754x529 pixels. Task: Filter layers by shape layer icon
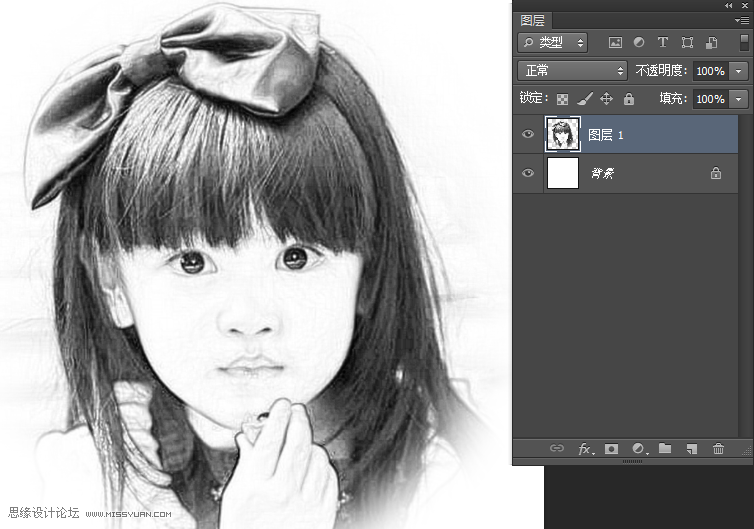click(x=687, y=42)
